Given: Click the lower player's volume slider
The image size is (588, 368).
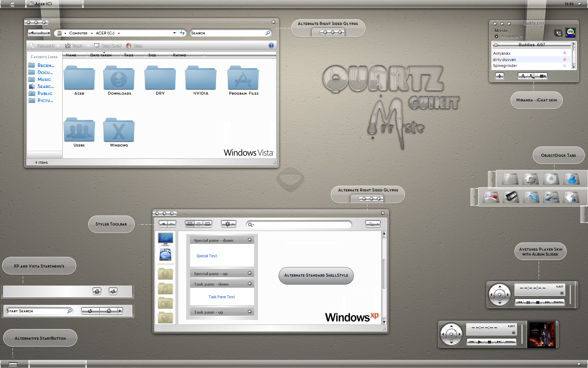Looking at the screenshot, I should (x=522, y=334).
